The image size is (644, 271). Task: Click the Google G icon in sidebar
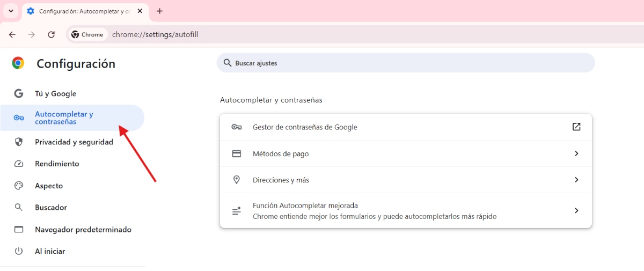click(19, 93)
